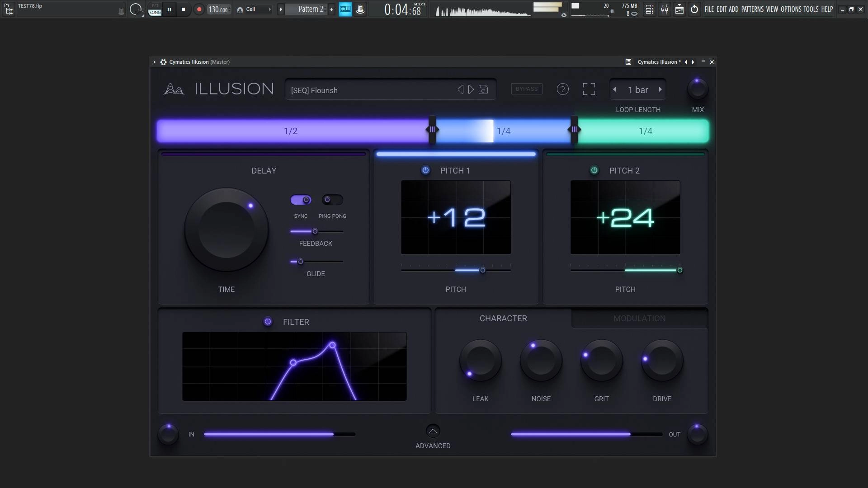Image resolution: width=868 pixels, height=488 pixels.
Task: Open help with the question mark icon
Action: 562,89
